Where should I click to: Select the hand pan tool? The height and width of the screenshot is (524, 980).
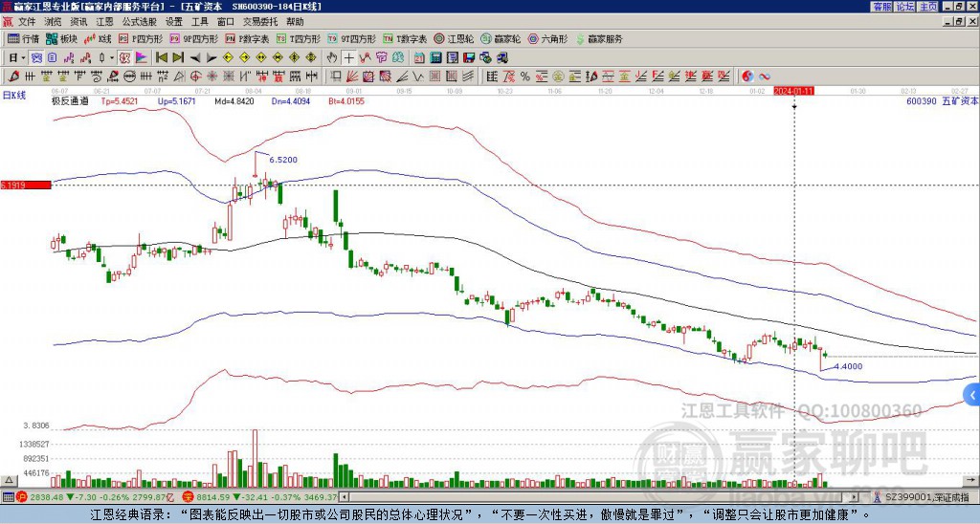(332, 58)
